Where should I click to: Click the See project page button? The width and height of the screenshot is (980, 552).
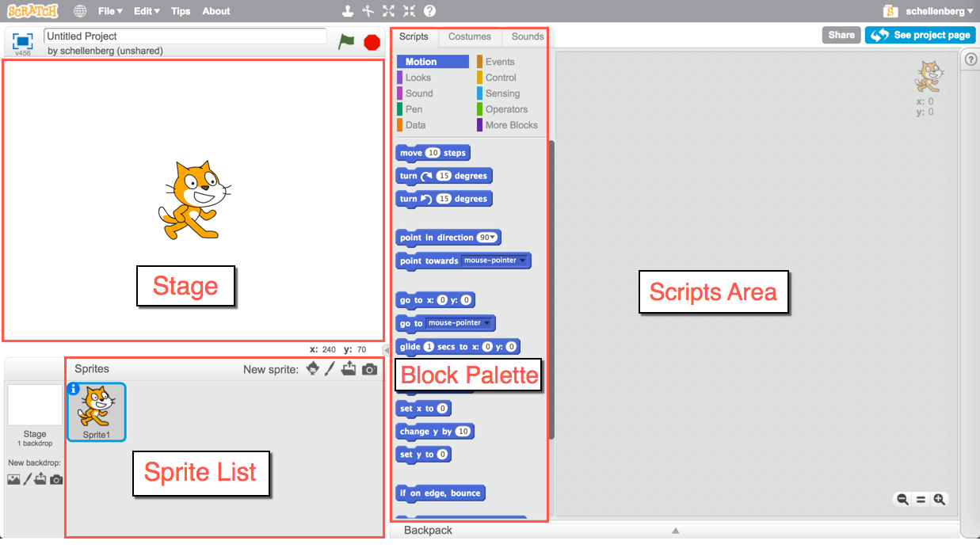coord(921,35)
